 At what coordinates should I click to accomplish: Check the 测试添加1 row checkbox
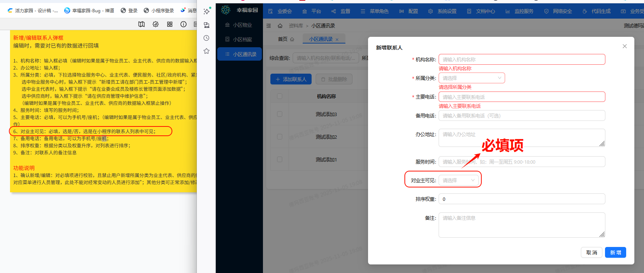tap(280, 159)
